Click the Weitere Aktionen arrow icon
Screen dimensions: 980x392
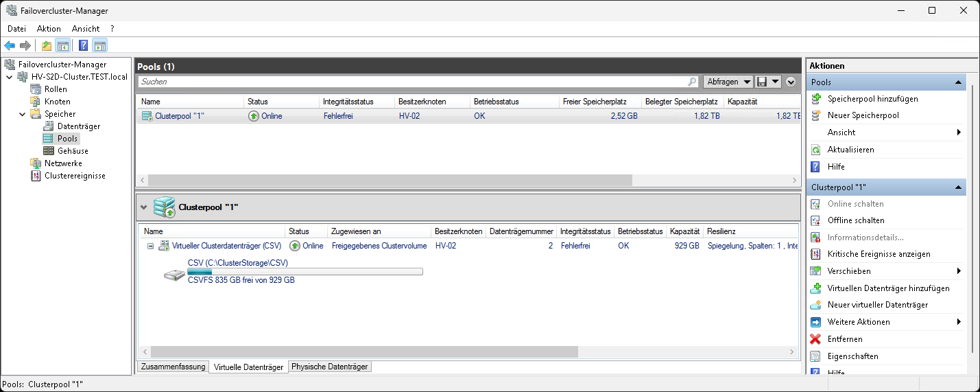[x=816, y=322]
